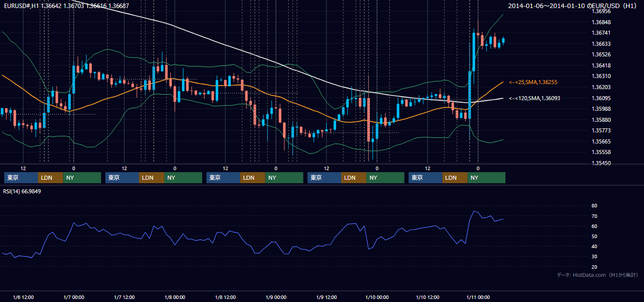Select price axis value 1.36741
The height and width of the screenshot is (302, 644).
point(601,33)
